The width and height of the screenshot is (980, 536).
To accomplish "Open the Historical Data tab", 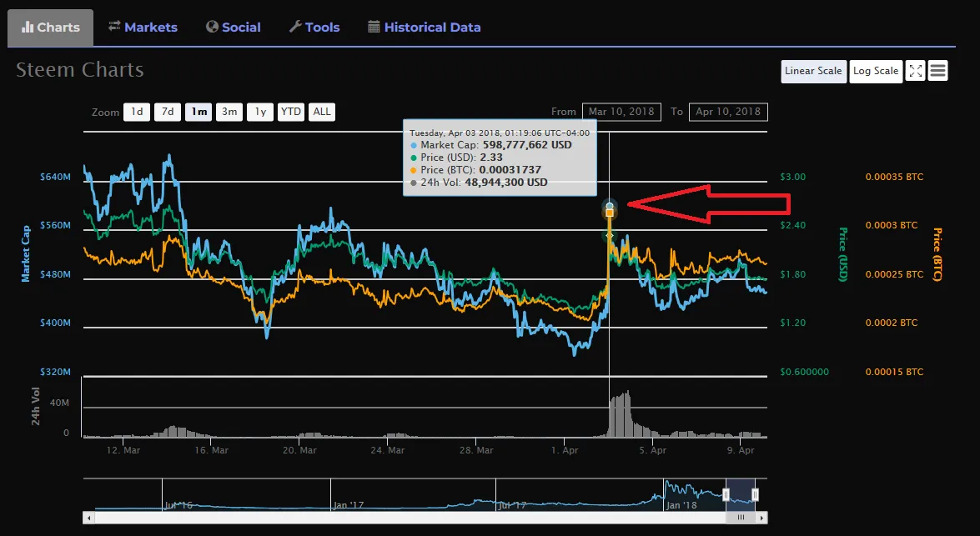I will click(x=425, y=28).
